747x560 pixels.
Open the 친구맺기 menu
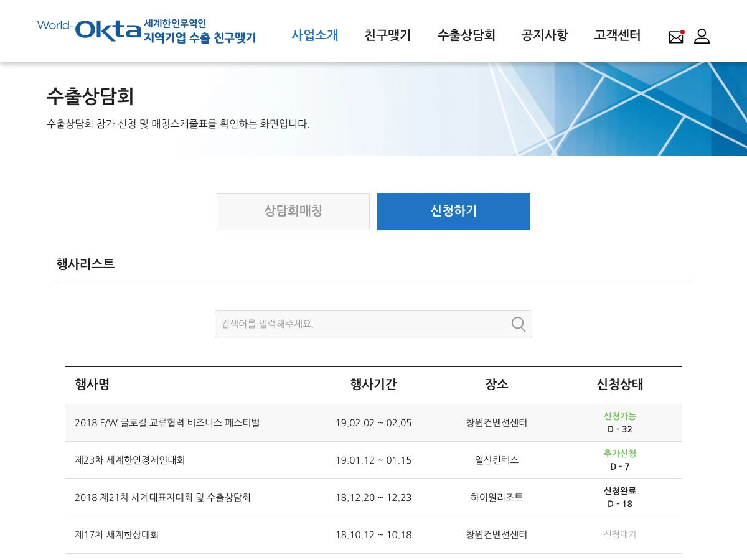388,35
